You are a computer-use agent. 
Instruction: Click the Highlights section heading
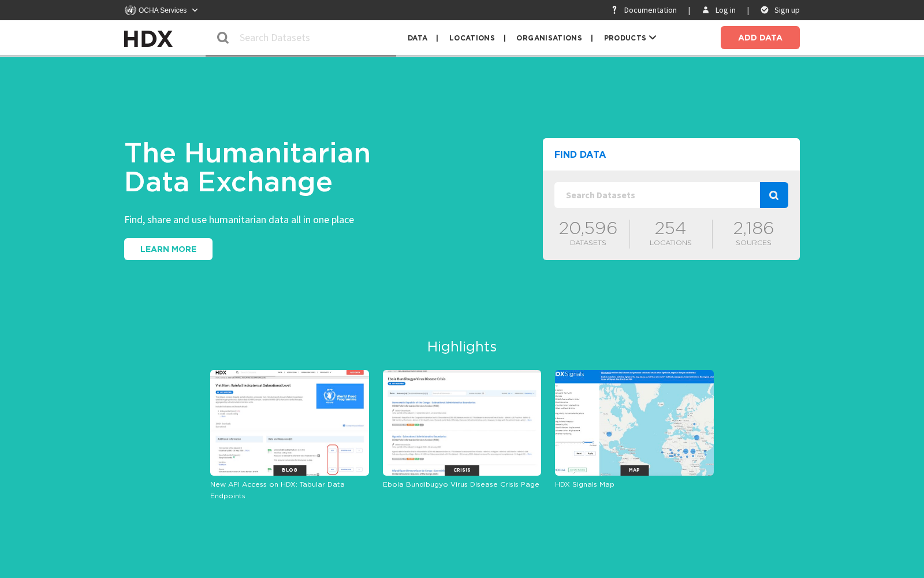(462, 346)
